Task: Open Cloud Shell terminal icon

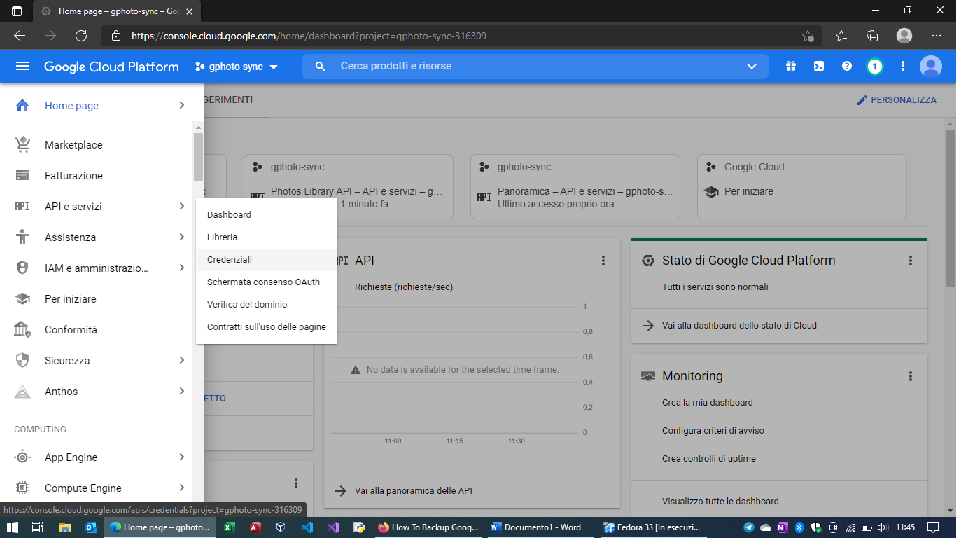Action: (x=818, y=67)
